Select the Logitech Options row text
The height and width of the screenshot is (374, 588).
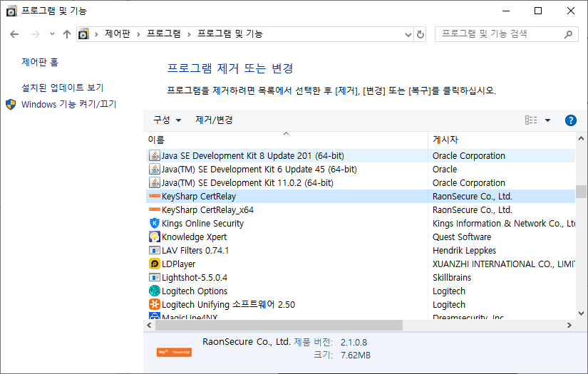(x=195, y=291)
